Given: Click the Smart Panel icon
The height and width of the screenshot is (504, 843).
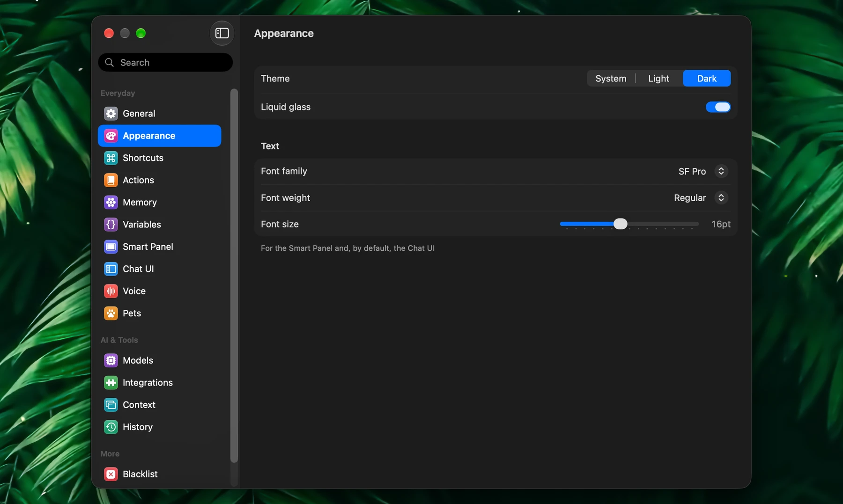Looking at the screenshot, I should tap(111, 247).
